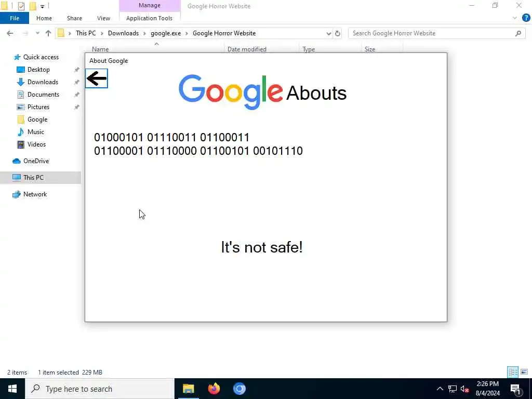Open the clock and date flyout

(x=487, y=389)
